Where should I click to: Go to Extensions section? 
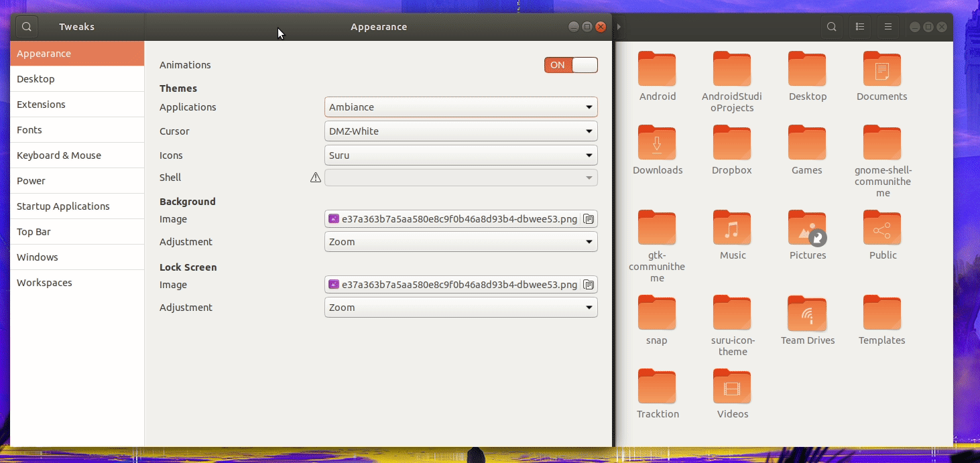coord(77,105)
